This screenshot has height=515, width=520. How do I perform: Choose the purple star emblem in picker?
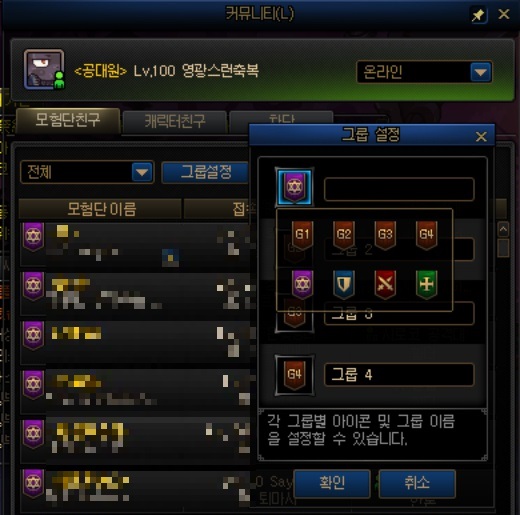click(302, 284)
